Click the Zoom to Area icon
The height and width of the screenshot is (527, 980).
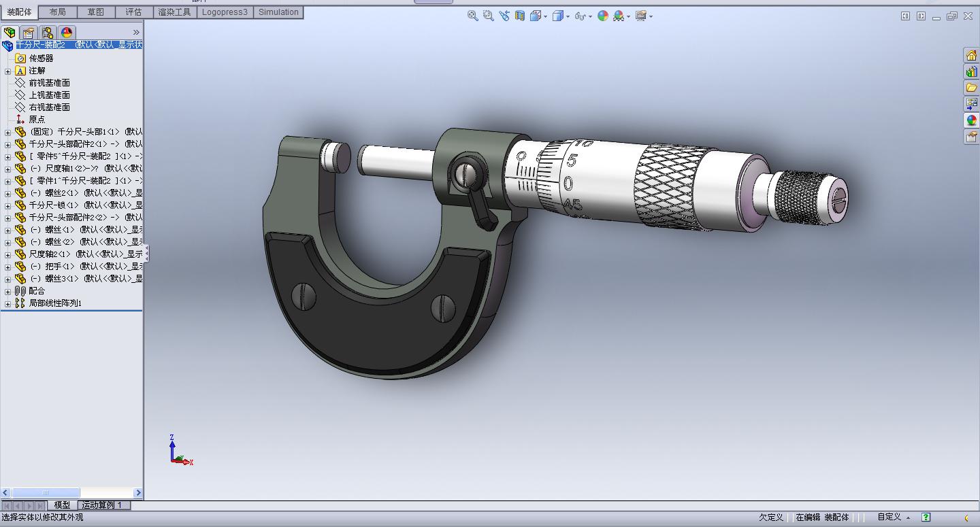pos(488,16)
